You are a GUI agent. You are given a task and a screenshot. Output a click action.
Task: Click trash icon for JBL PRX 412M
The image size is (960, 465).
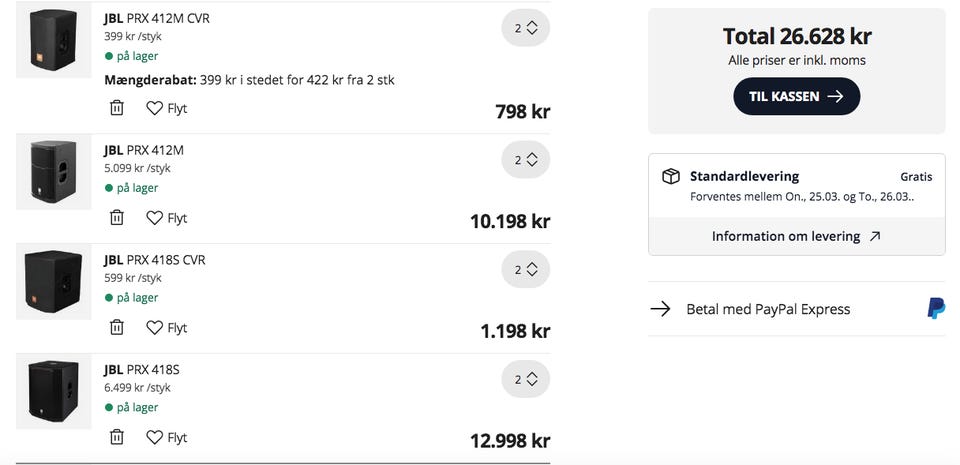point(117,218)
